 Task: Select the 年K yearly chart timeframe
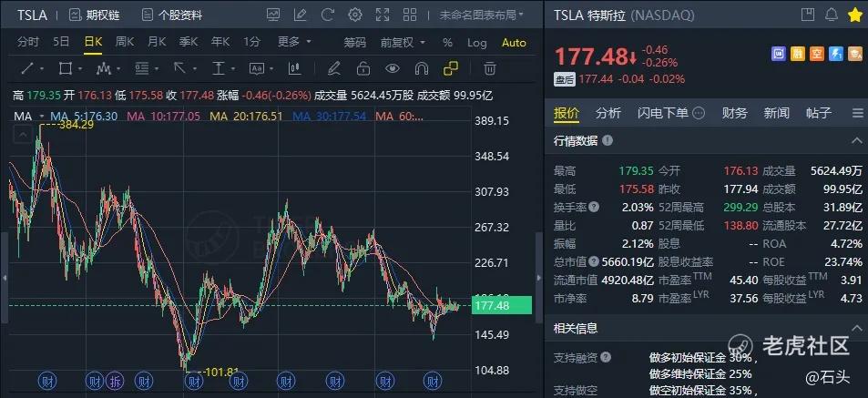point(220,42)
